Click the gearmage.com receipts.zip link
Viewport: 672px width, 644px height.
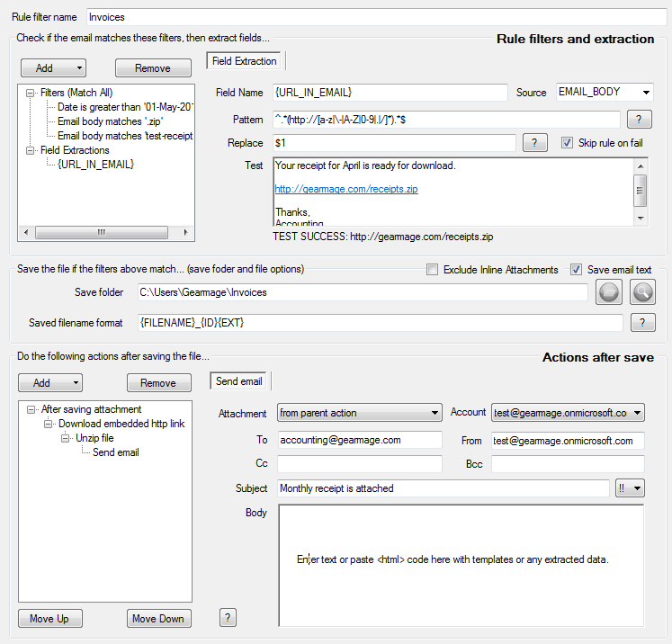345,190
